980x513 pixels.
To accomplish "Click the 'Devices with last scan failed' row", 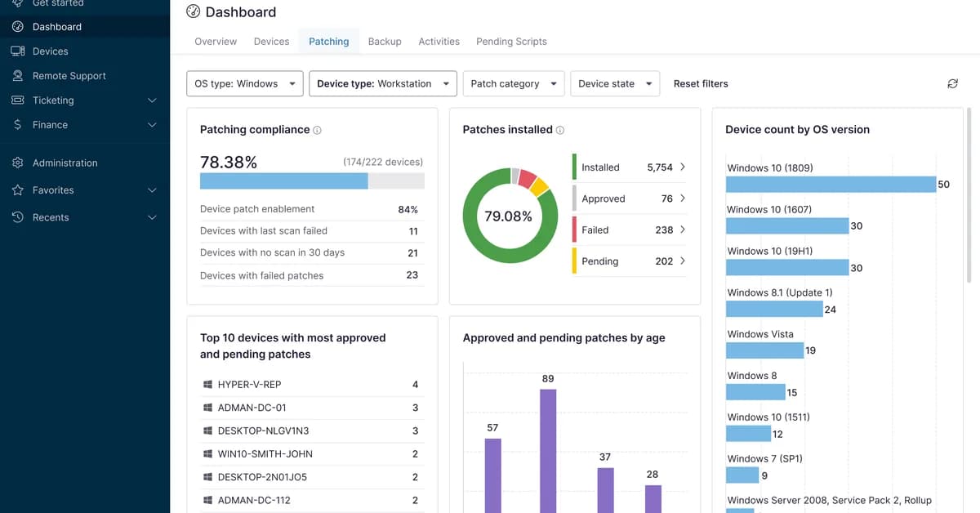I will click(x=312, y=231).
